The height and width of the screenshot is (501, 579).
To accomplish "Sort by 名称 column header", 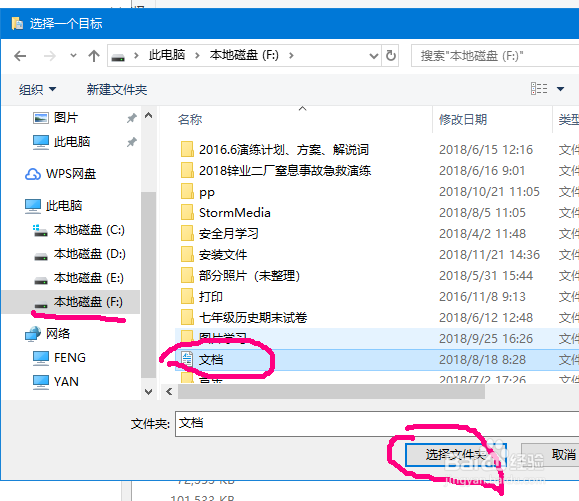I will (190, 120).
